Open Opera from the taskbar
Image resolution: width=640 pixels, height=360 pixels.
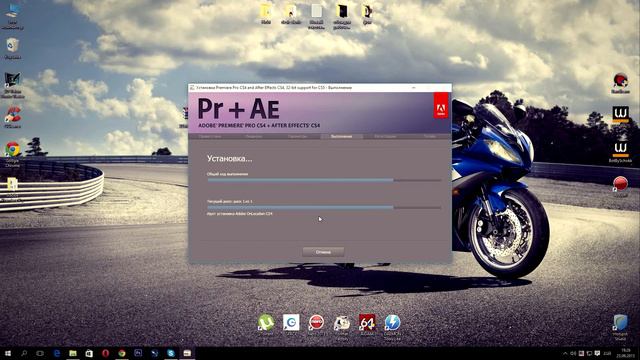point(105,353)
